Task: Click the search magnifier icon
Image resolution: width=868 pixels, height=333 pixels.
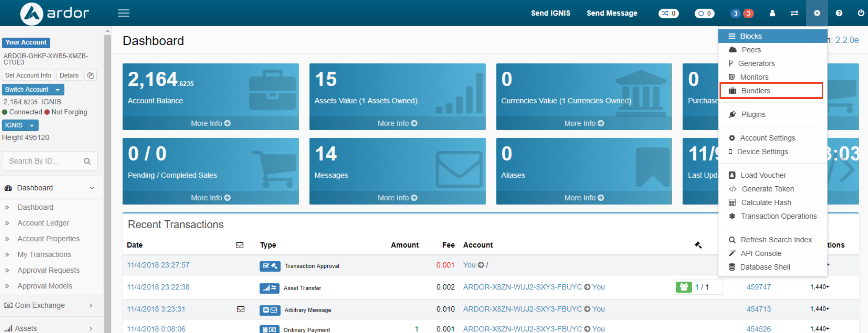Action: pyautogui.click(x=87, y=161)
